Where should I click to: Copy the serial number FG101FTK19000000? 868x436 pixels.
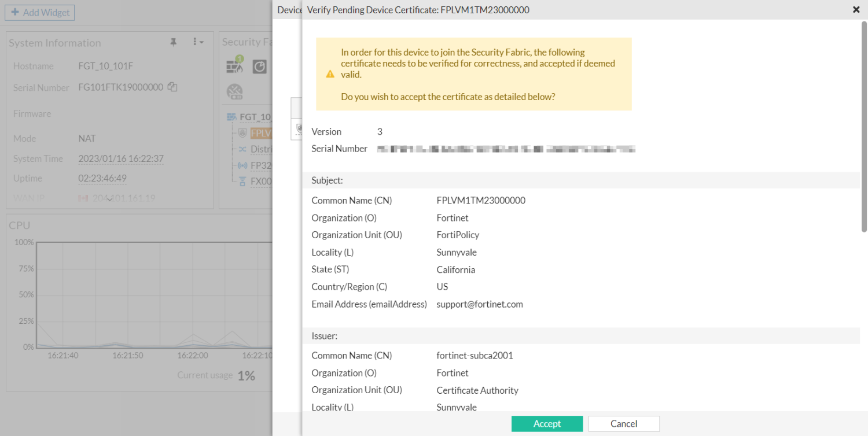pyautogui.click(x=172, y=87)
